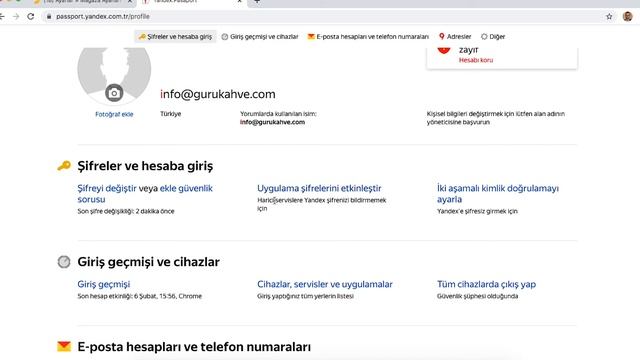Click the Şifreyi değiştir link
This screenshot has width=640, height=360.
[x=107, y=188]
